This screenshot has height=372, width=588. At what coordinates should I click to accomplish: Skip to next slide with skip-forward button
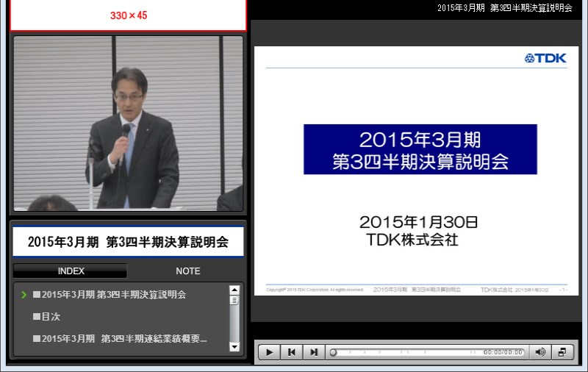(x=314, y=352)
